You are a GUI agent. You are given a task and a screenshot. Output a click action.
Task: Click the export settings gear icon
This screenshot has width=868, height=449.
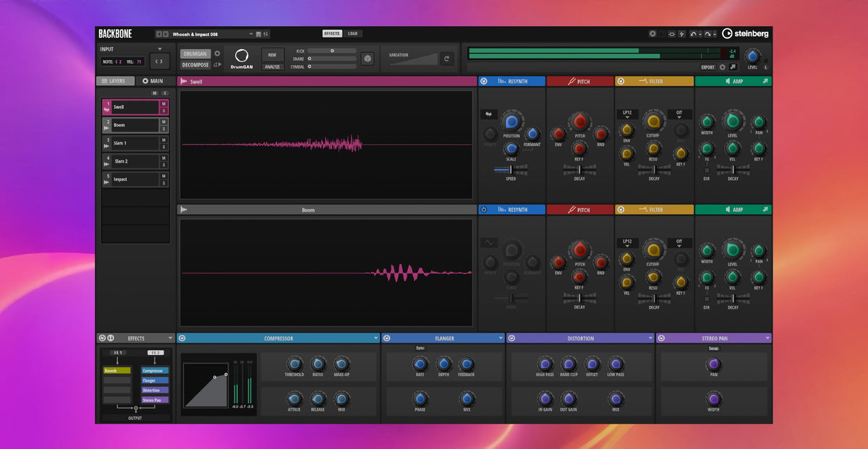coord(722,67)
